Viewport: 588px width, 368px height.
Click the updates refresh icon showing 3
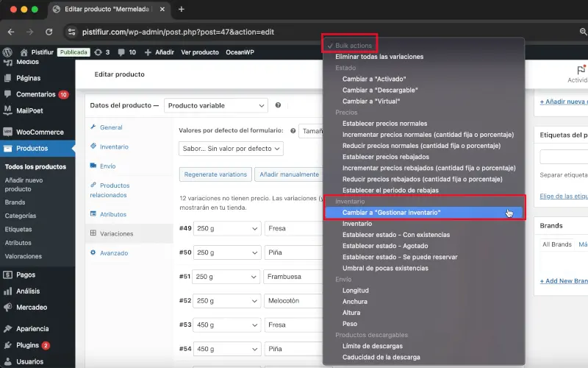98,52
